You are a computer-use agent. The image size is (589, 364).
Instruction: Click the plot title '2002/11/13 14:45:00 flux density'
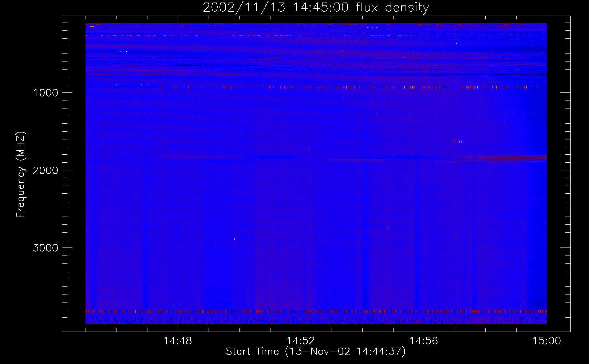[316, 8]
